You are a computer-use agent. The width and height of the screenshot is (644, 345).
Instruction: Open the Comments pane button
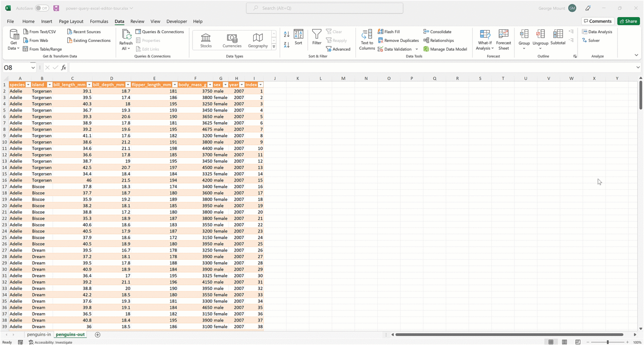coord(597,21)
